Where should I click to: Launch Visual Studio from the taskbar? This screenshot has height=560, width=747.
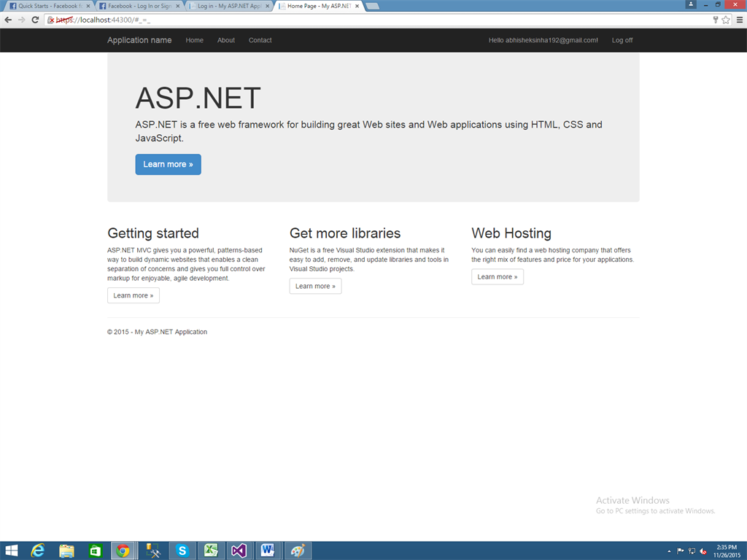click(239, 551)
